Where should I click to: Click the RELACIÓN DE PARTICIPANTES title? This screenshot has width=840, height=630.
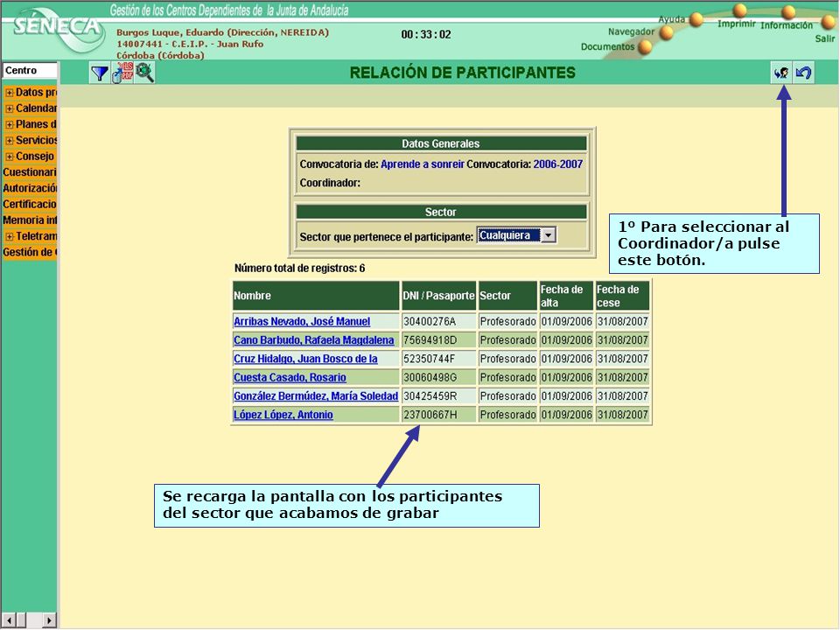point(462,73)
